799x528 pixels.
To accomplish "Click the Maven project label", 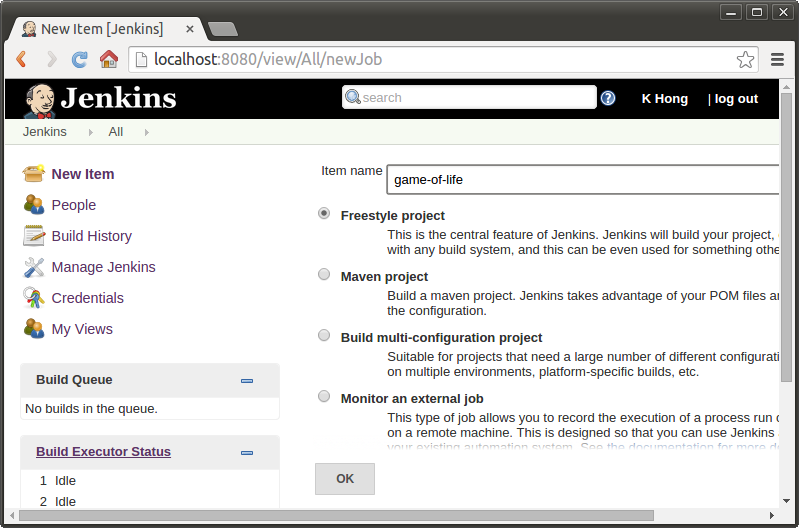I will click(x=384, y=277).
